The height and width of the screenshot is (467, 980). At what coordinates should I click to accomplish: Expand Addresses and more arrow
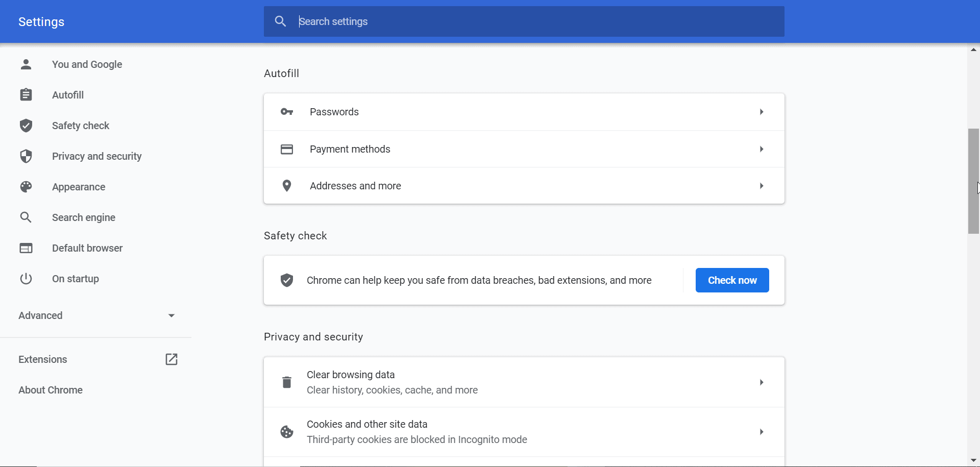762,186
